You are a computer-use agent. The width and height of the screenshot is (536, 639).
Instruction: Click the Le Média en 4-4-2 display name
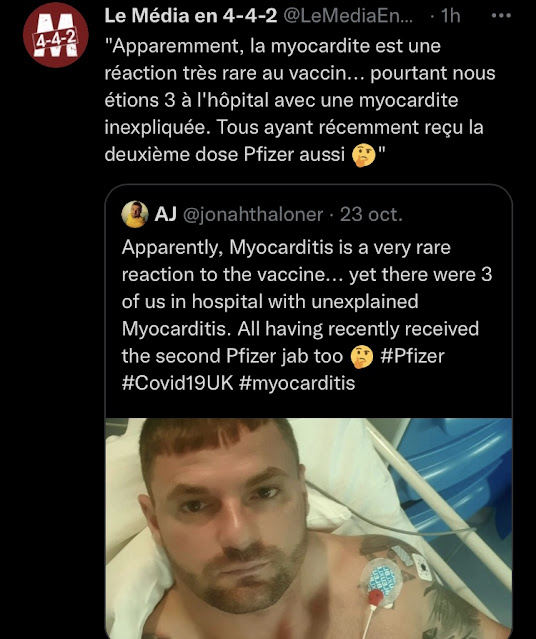(x=190, y=16)
